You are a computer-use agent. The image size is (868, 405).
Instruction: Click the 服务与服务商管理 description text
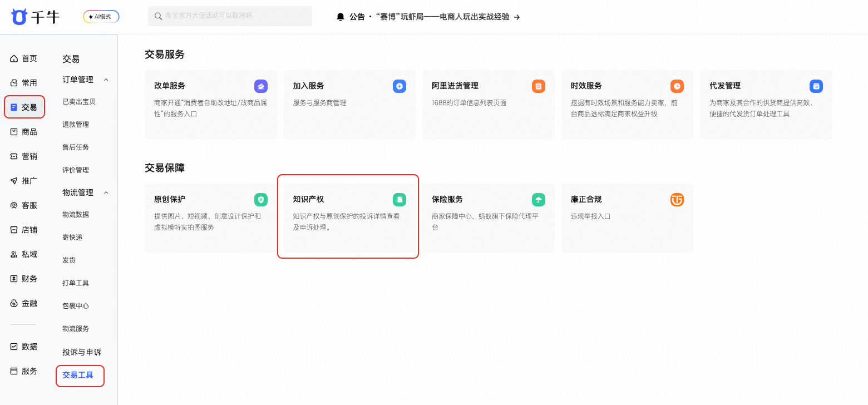tap(319, 103)
